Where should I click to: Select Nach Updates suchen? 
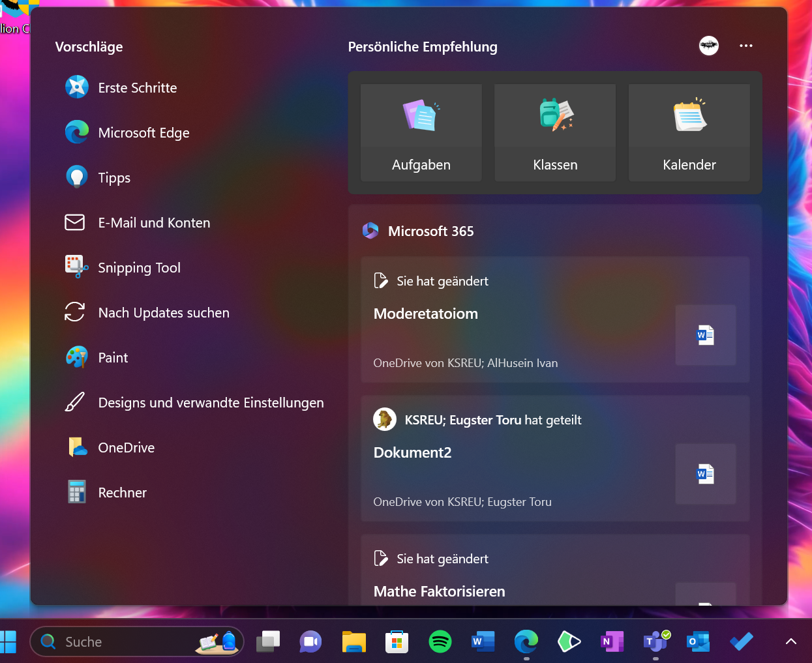(x=164, y=312)
